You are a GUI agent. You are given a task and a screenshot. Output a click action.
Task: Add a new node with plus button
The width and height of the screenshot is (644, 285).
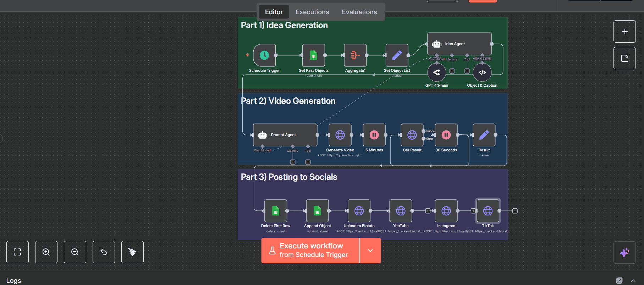click(624, 32)
